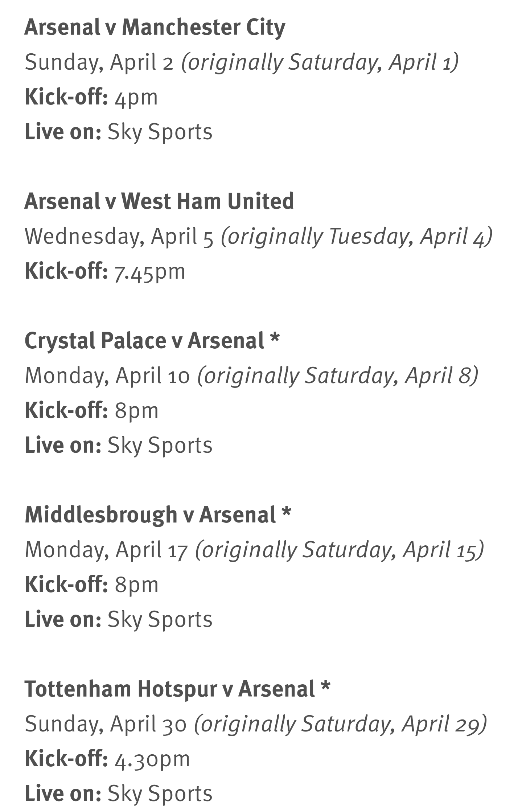Click the originally Tuesday, April 4 note
Screen dimensions: 522x812
(357, 237)
